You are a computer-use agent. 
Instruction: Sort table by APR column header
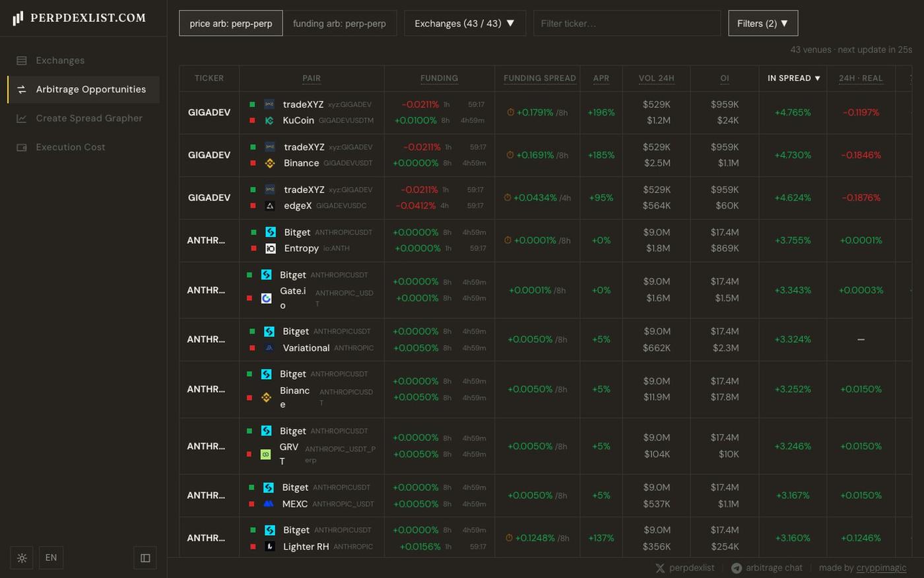601,78
